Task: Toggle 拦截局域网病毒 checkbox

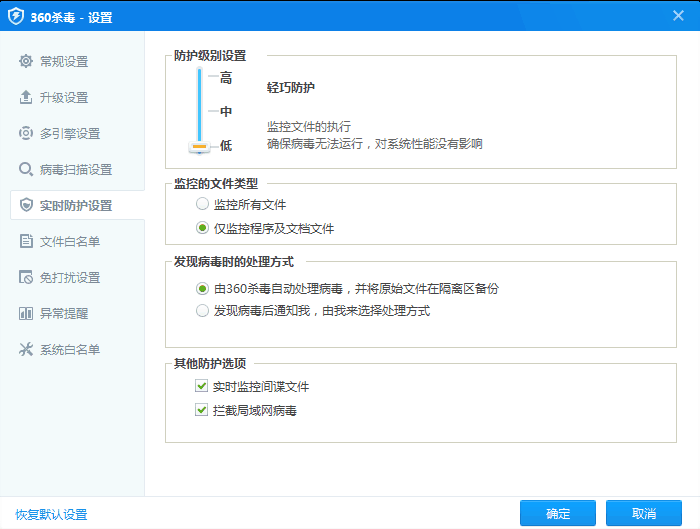Action: 201,409
